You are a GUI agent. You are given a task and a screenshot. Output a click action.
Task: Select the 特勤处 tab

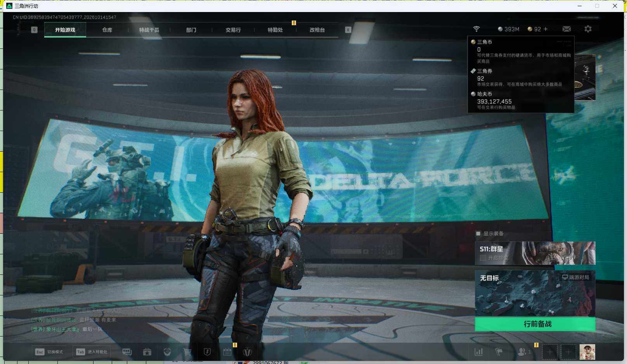coord(275,30)
